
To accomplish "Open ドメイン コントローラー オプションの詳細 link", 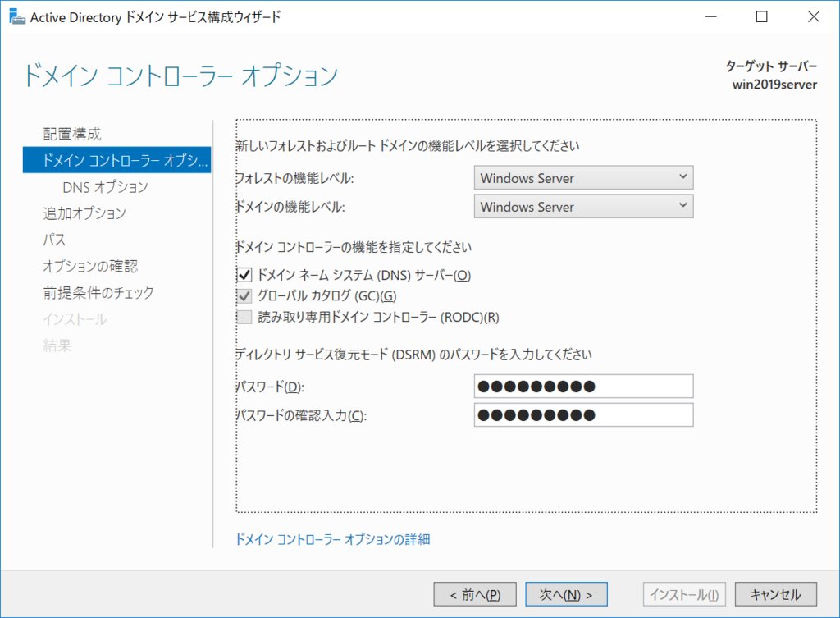I will 333,539.
